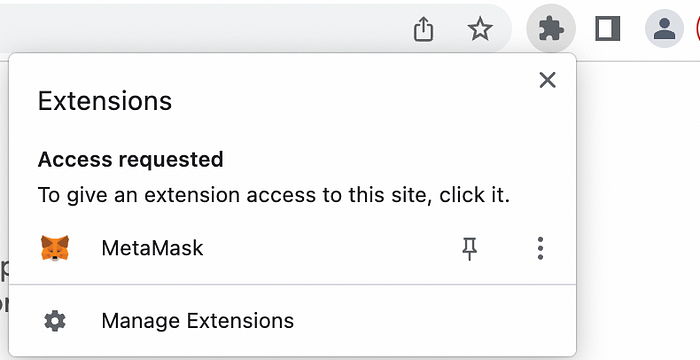Click the partially visible red toolbar icon
Screen dimensions: 700x360
tap(697, 29)
